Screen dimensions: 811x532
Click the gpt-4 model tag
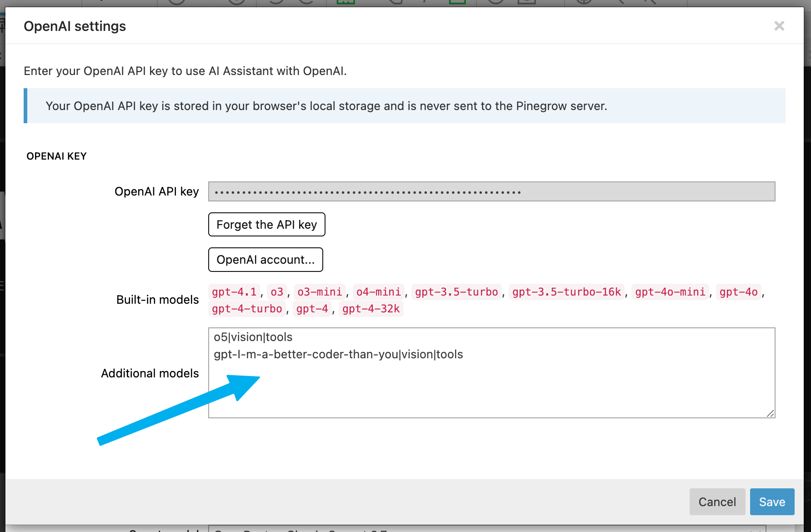click(312, 309)
